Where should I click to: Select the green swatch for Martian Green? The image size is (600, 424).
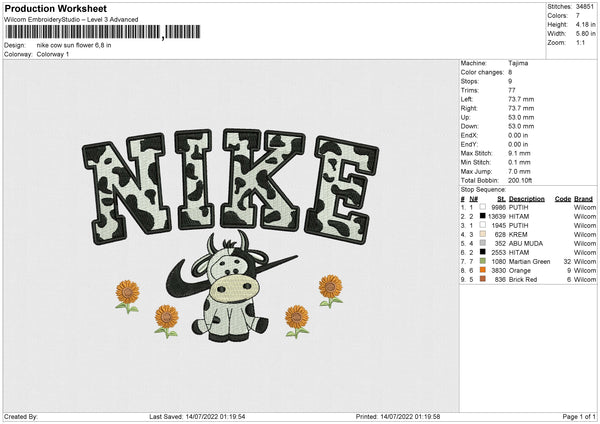(483, 261)
